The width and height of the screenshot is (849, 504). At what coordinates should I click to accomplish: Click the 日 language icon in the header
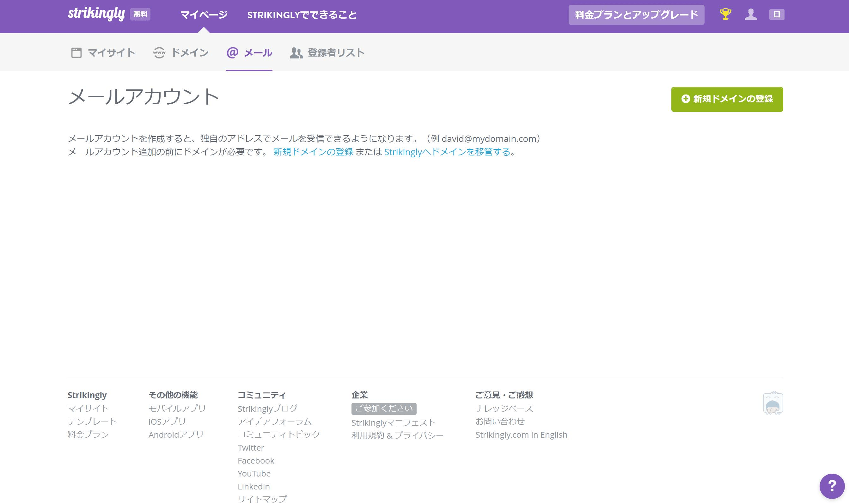click(777, 15)
